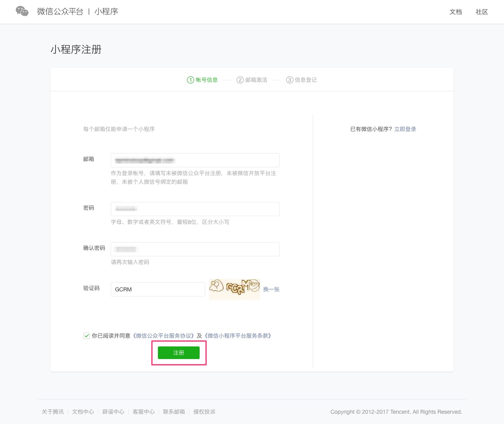504x424 pixels.
Task: Open the 文档 documentation page
Action: pyautogui.click(x=456, y=12)
